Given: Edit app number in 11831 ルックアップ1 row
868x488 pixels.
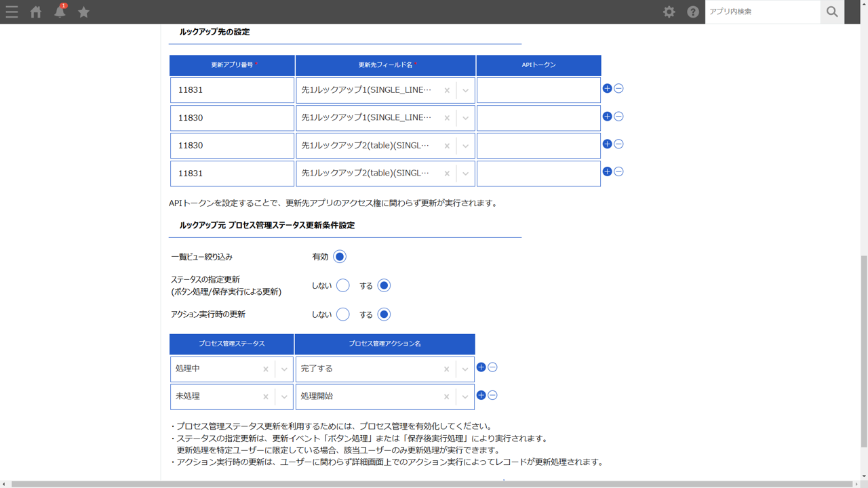Looking at the screenshot, I should coord(232,90).
